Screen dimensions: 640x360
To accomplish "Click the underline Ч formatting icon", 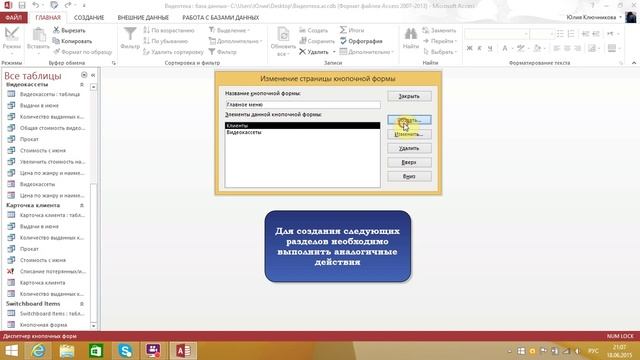I will tap(490, 48).
